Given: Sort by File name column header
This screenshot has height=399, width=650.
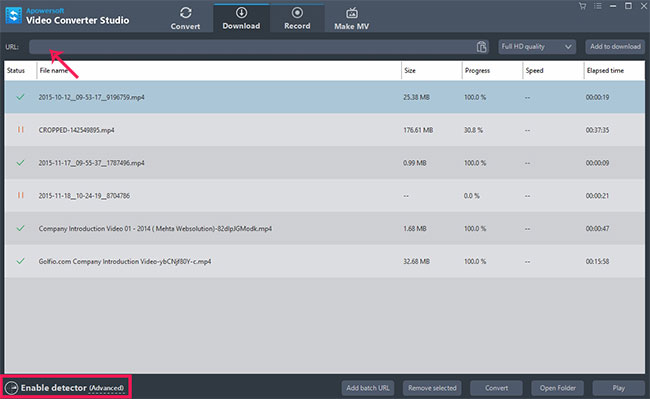Looking at the screenshot, I should click(x=53, y=70).
